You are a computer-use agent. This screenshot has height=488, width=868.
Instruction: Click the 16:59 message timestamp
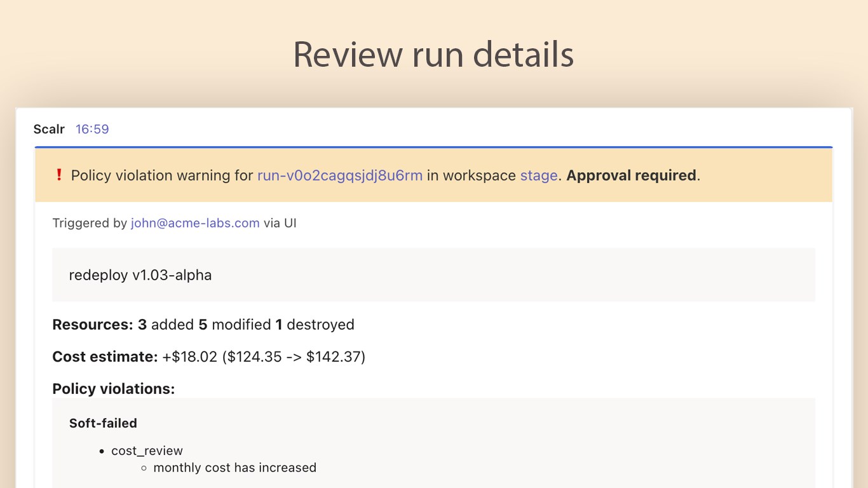click(x=92, y=129)
